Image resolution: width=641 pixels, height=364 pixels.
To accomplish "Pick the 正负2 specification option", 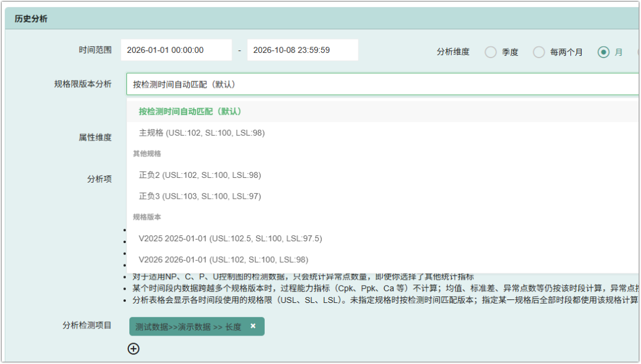I will (x=382, y=175).
